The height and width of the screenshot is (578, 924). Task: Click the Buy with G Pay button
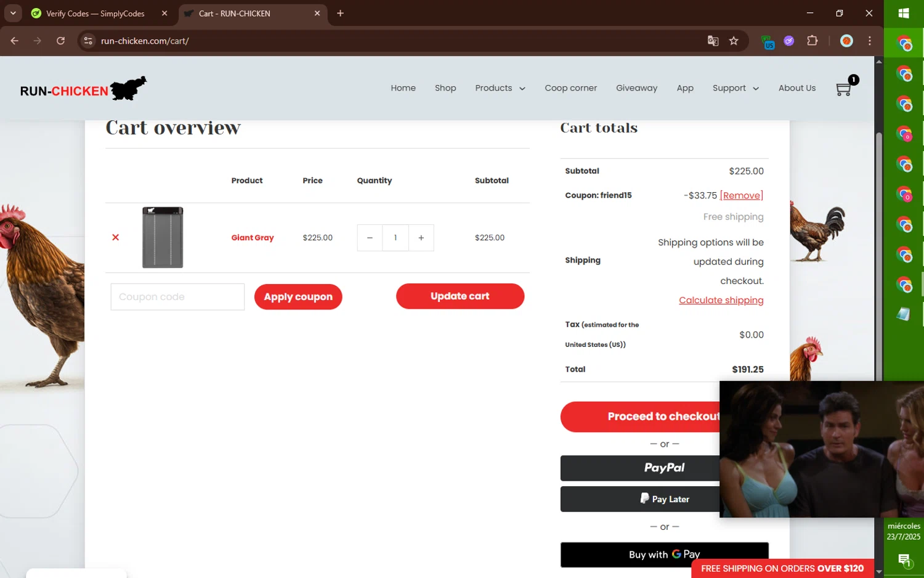[x=664, y=554]
